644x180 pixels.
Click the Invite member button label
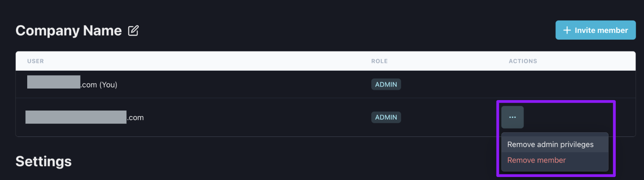[601, 30]
